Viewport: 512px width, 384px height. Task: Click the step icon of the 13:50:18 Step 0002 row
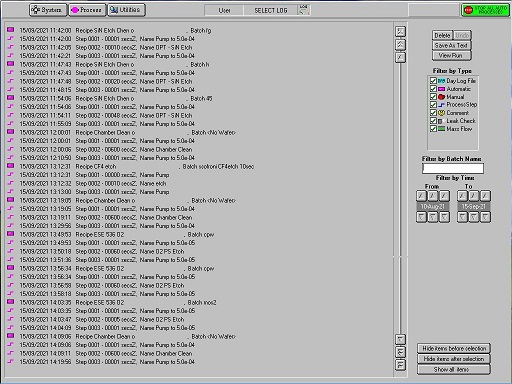[x=11, y=251]
